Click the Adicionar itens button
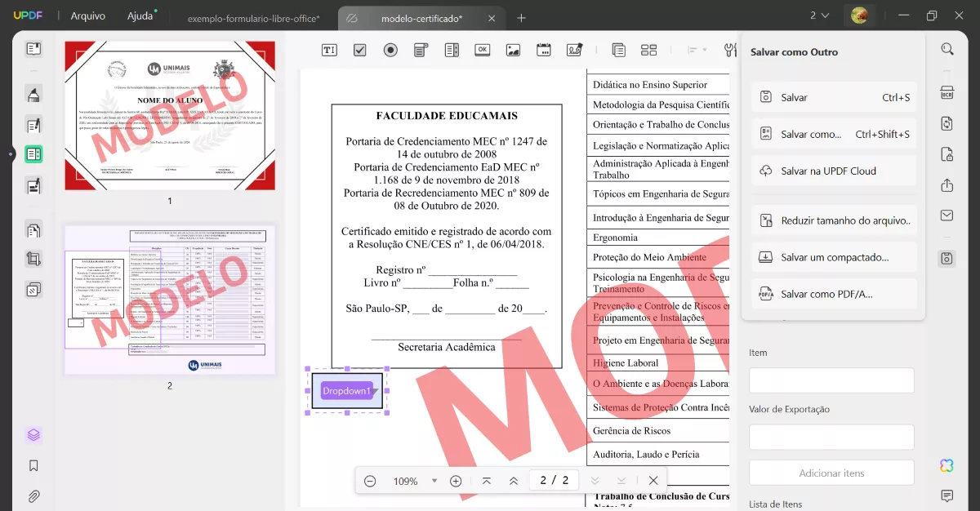 pyautogui.click(x=831, y=472)
